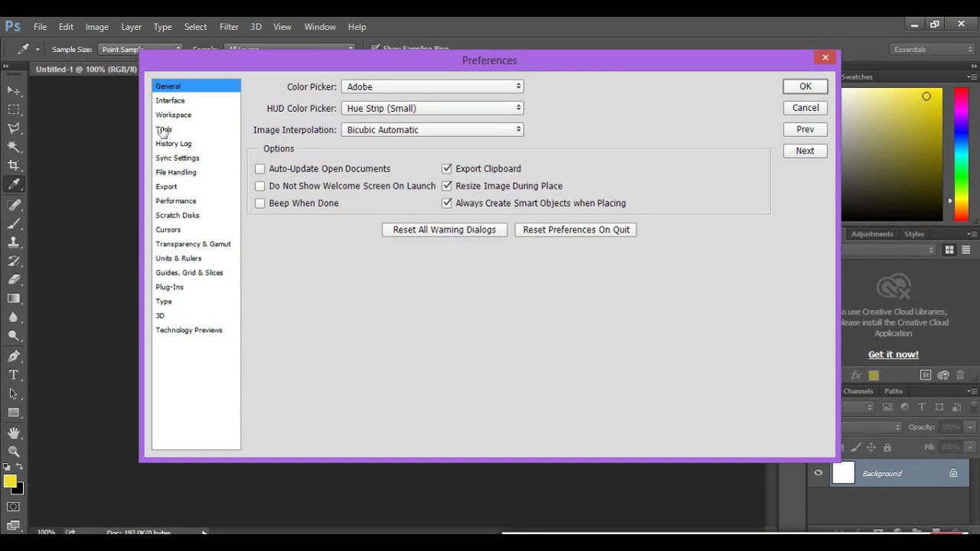Image resolution: width=980 pixels, height=551 pixels.
Task: Select the Pen tool
Action: pyautogui.click(x=14, y=357)
